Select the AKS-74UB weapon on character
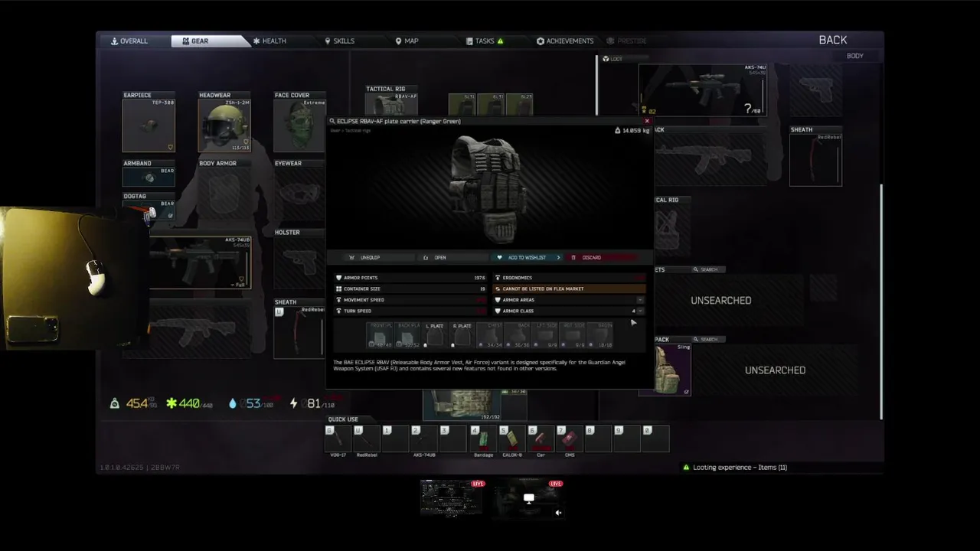The image size is (980, 551). 200,262
